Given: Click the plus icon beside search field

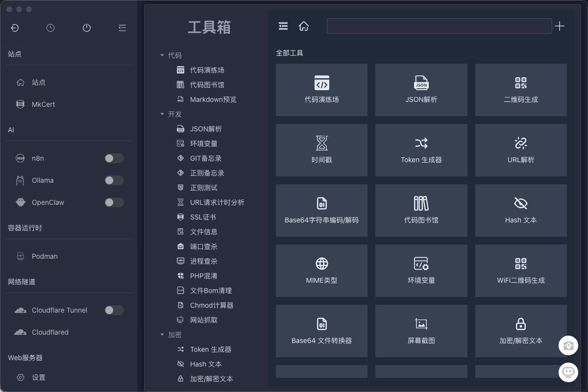Looking at the screenshot, I should 560,26.
